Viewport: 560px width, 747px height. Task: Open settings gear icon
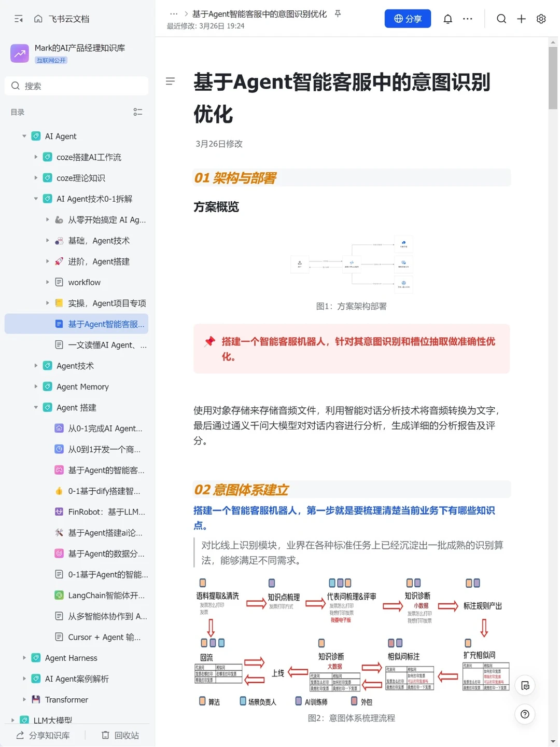click(x=541, y=19)
